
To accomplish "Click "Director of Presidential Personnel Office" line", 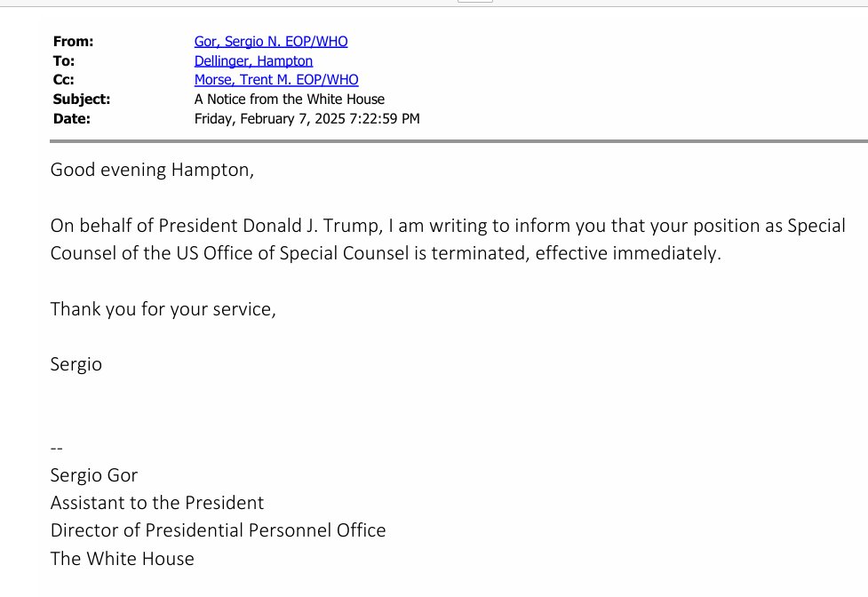I will pyautogui.click(x=218, y=530).
